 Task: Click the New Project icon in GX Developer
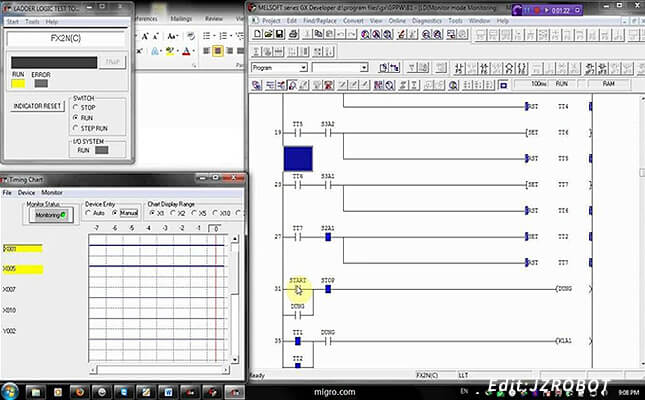pos(256,33)
